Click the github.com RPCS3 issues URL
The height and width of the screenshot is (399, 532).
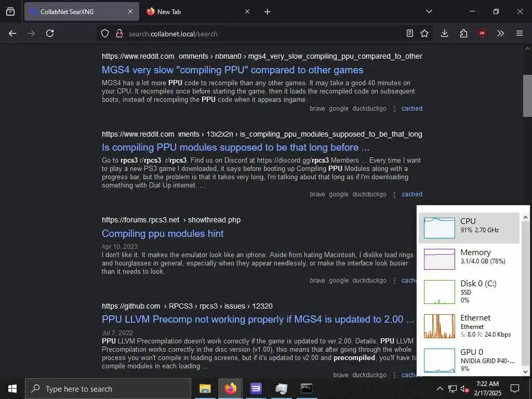pos(187,306)
